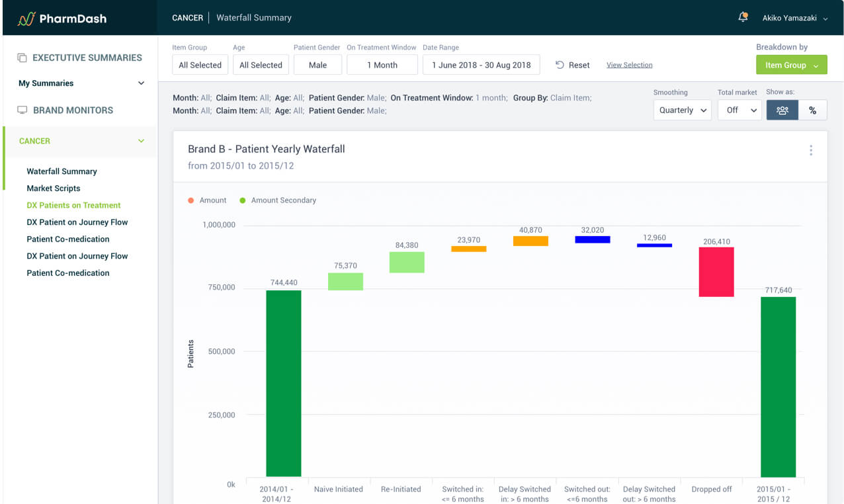Click the 84,380 value label
Screen dimensions: 844x504
407,245
